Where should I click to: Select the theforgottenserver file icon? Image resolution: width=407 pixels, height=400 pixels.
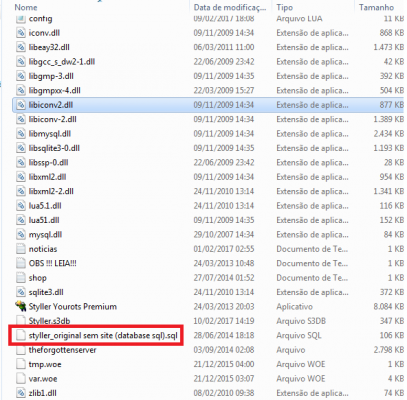(21, 350)
